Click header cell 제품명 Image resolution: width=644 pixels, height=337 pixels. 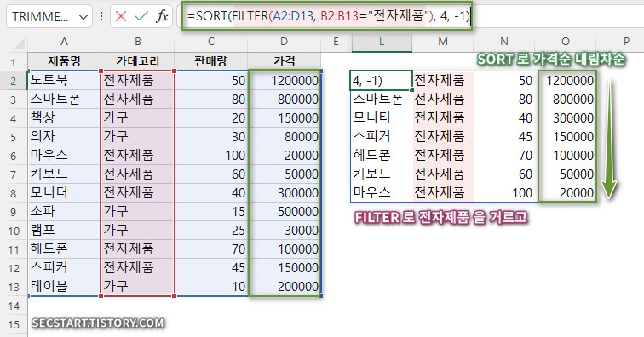(x=64, y=61)
